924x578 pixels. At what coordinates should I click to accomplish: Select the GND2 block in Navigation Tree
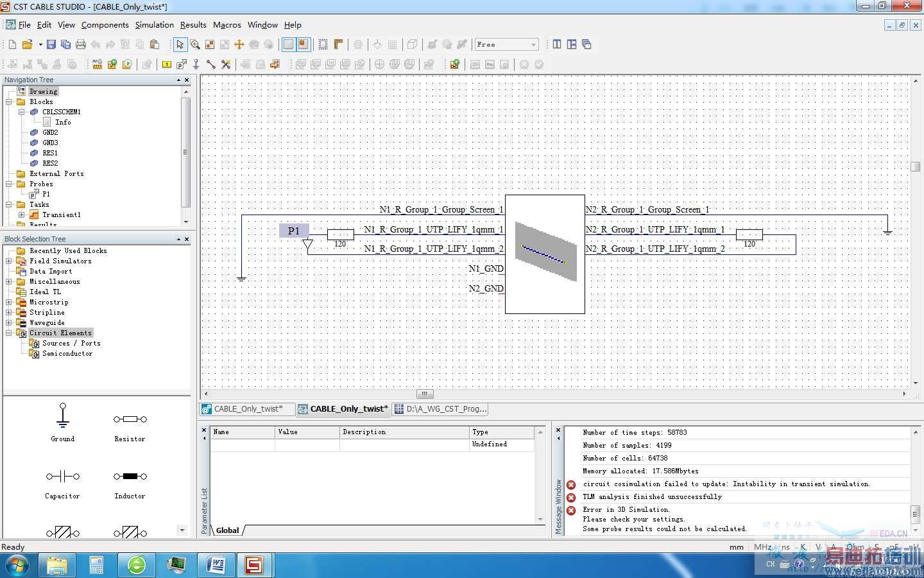point(50,132)
